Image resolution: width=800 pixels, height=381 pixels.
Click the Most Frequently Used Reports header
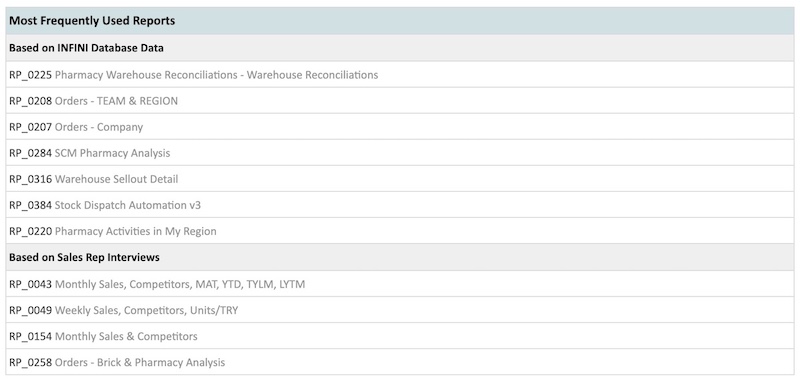(92, 21)
